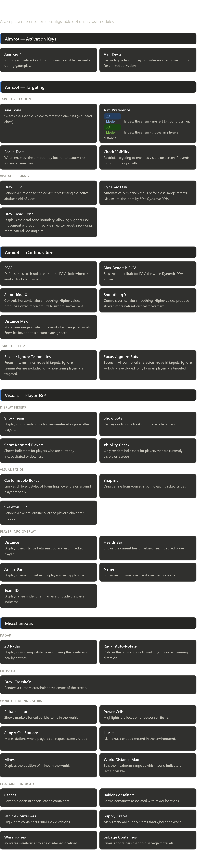
Task: Click the Dynamic FOV card
Action: 148,193
